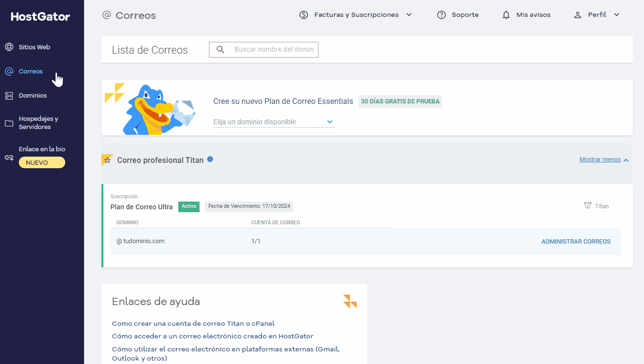This screenshot has width=644, height=364.
Task: Click the 30 DÍAS GRATIS DE PRUEBA badge
Action: pyautogui.click(x=400, y=102)
